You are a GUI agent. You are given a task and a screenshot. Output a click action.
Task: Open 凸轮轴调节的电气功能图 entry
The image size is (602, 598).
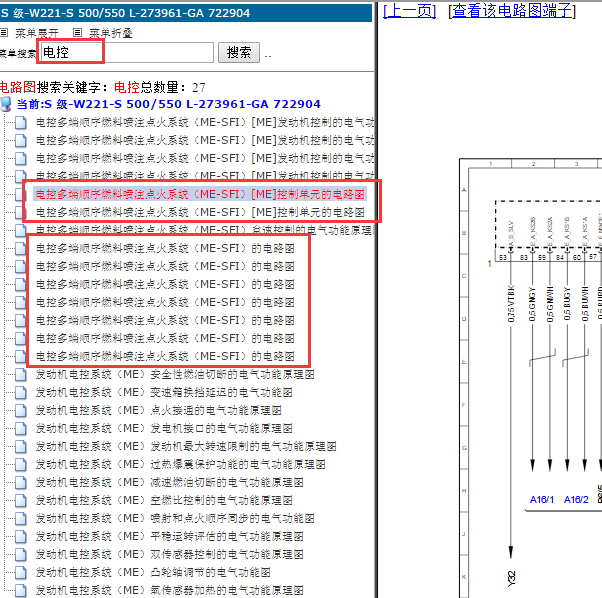[x=153, y=573]
